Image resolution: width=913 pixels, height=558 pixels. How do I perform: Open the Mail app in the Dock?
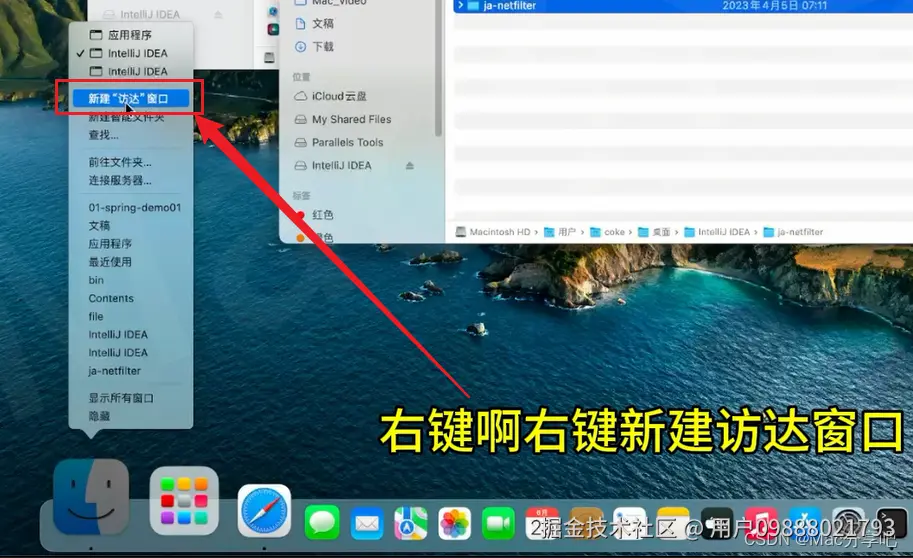[367, 523]
